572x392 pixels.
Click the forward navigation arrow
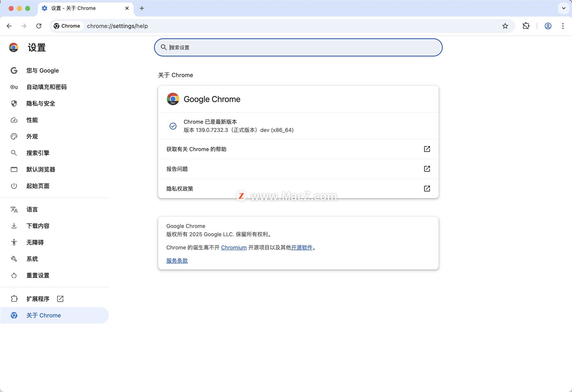[24, 26]
